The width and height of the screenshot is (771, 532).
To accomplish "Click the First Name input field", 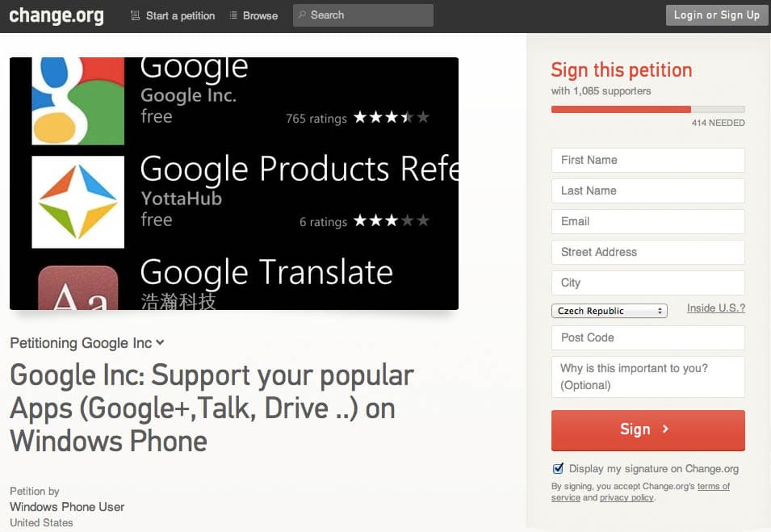I will click(648, 161).
